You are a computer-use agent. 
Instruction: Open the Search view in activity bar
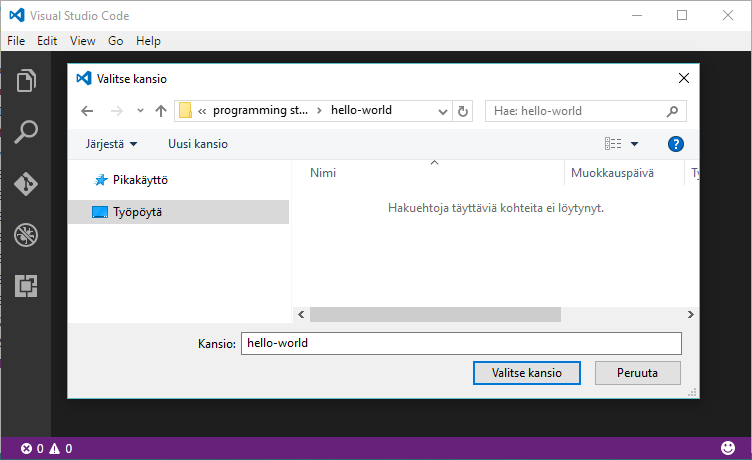click(x=26, y=132)
